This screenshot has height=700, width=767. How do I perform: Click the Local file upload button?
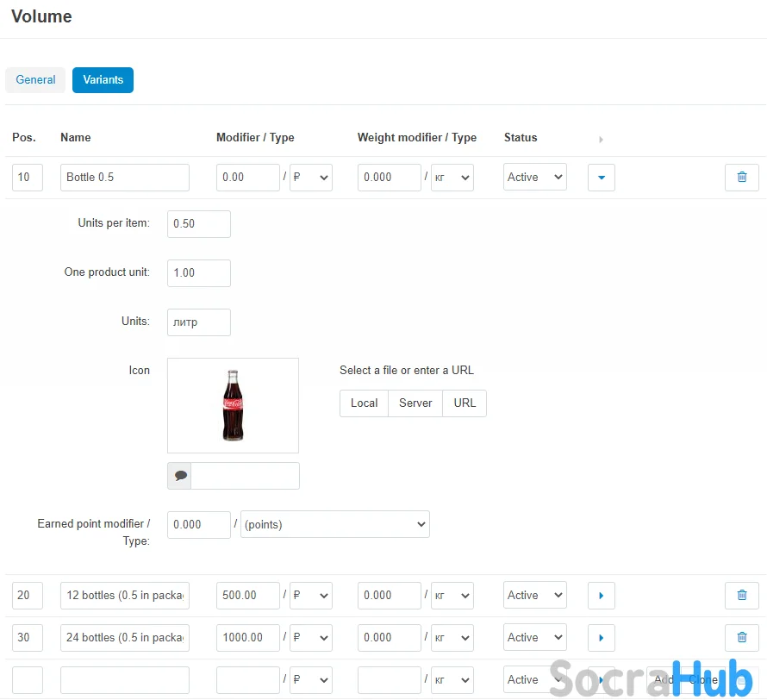364,403
